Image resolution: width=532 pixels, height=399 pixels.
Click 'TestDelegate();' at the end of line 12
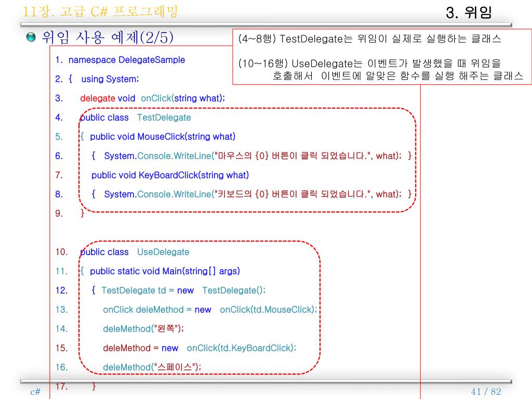pos(234,290)
